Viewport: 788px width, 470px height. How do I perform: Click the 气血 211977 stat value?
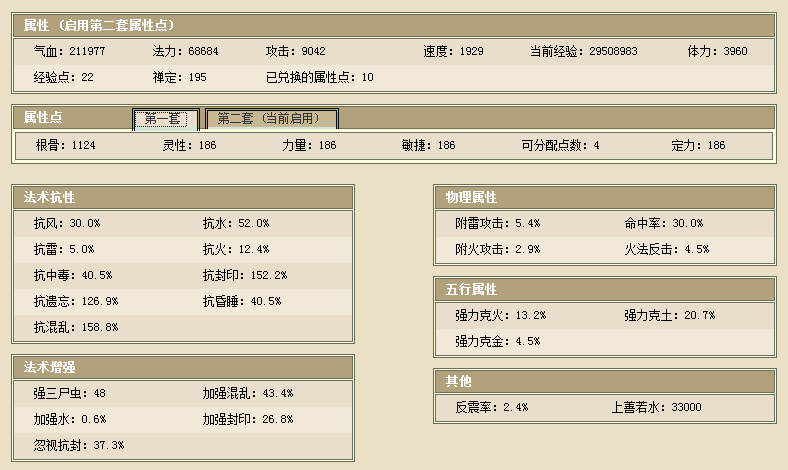pyautogui.click(x=70, y=51)
